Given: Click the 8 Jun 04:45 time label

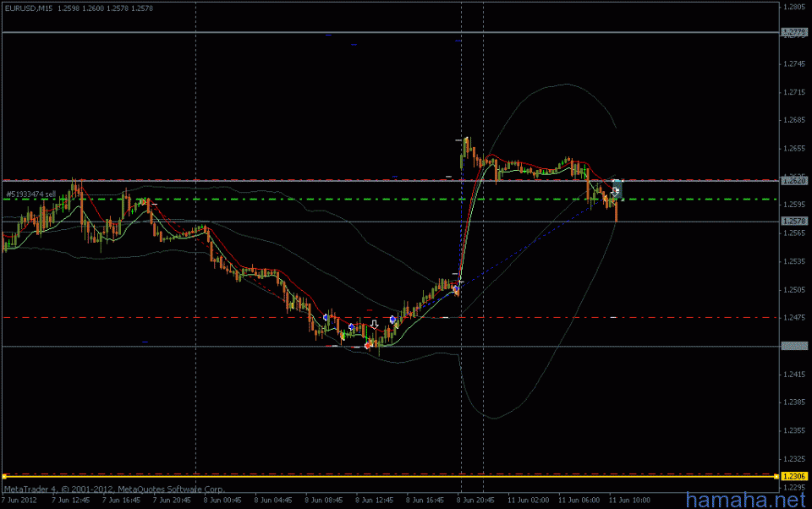Looking at the screenshot, I should tap(273, 501).
